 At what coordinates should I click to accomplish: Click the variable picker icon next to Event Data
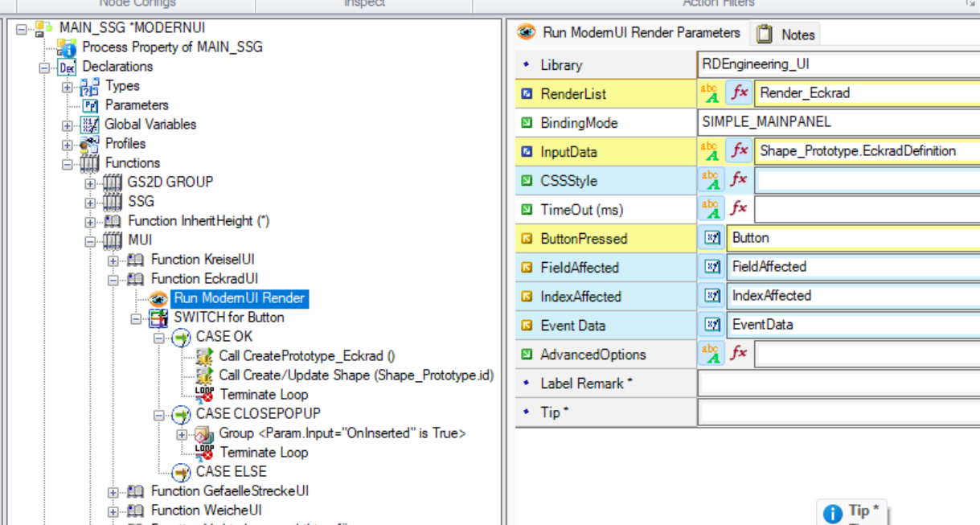click(x=712, y=325)
